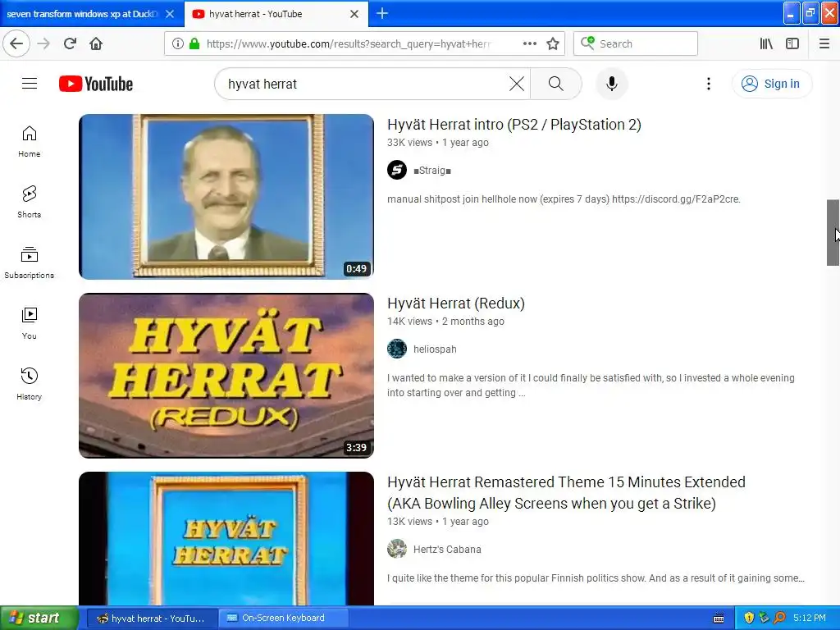This screenshot has height=630, width=840.
Task: Submit search with the magnifier button
Action: (556, 84)
